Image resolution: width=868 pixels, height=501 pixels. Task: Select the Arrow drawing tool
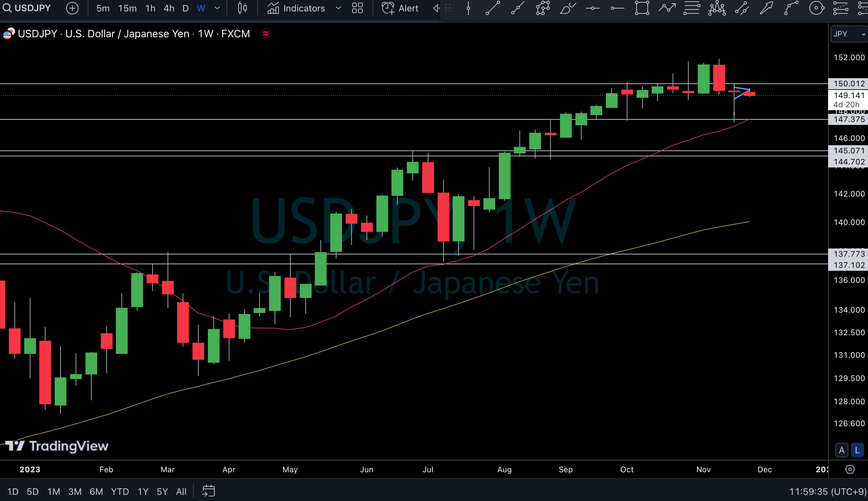tap(767, 8)
